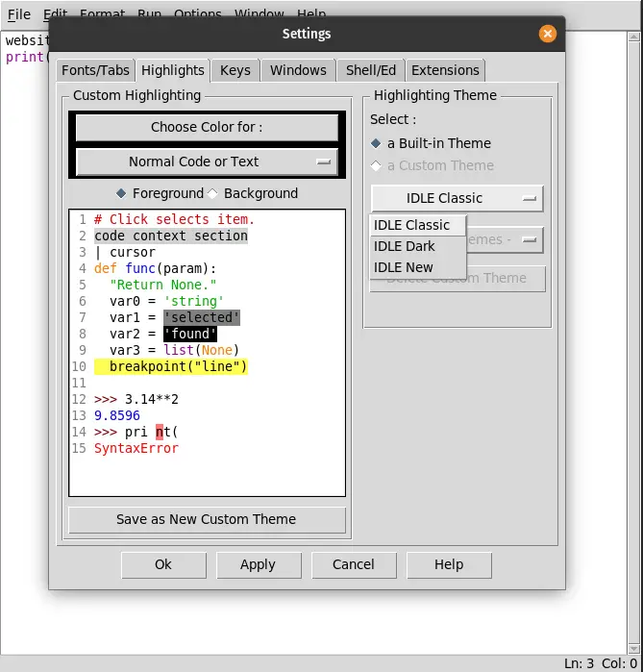The image size is (643, 672).
Task: Open the Extensions tab
Action: pos(445,70)
